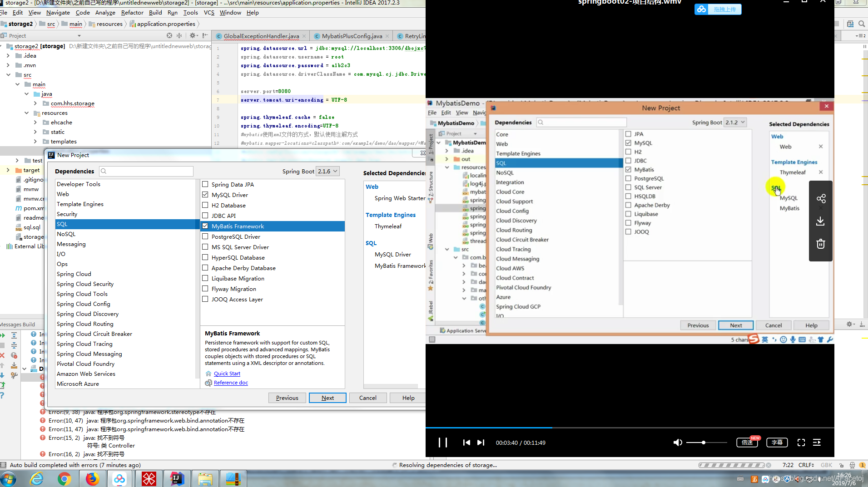
Task: Open the Spring Boot 2.1.6 version dropdown
Action: tap(327, 171)
